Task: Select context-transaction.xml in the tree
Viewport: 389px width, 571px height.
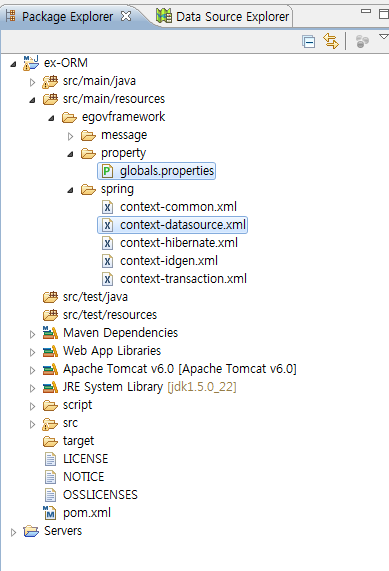Action: pos(183,279)
